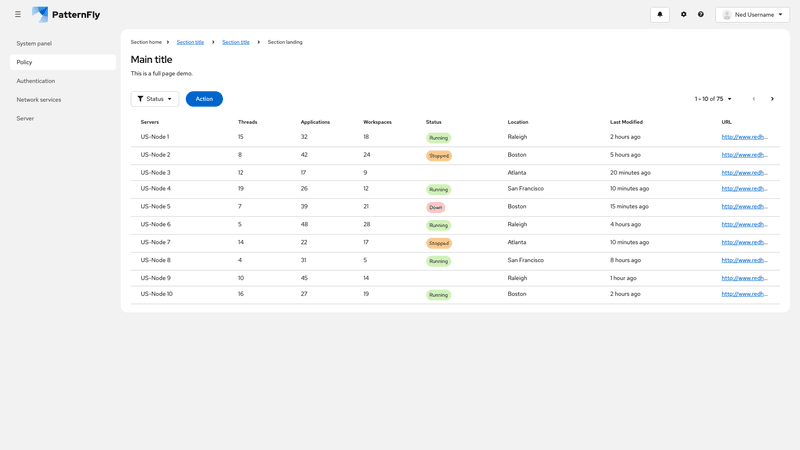Open Authentication in the sidebar
Image resolution: width=800 pixels, height=450 pixels.
pos(36,81)
